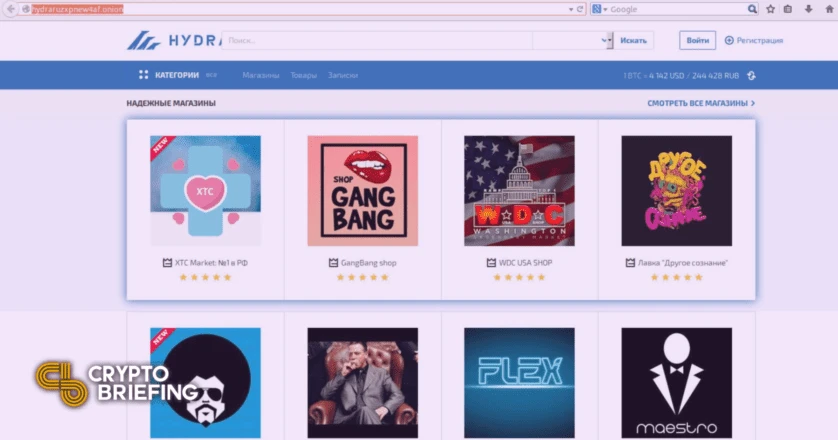Open the Другое сознание shop thumbnail

[x=677, y=191]
